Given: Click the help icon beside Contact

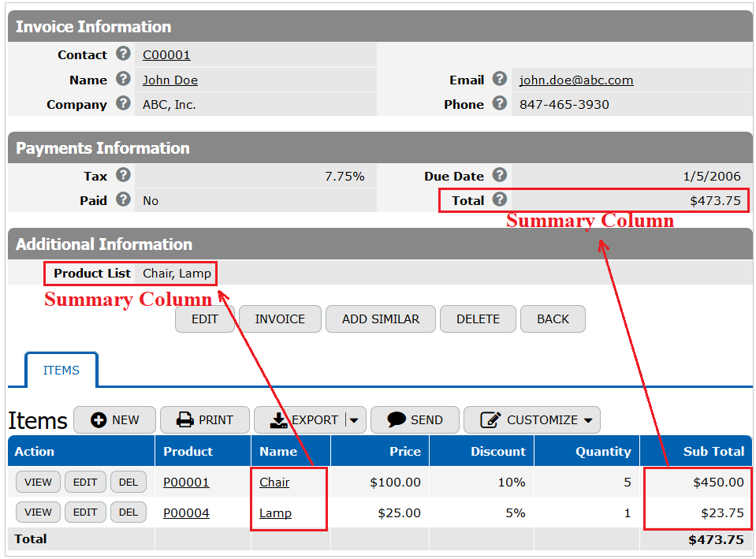Looking at the screenshot, I should (x=124, y=54).
